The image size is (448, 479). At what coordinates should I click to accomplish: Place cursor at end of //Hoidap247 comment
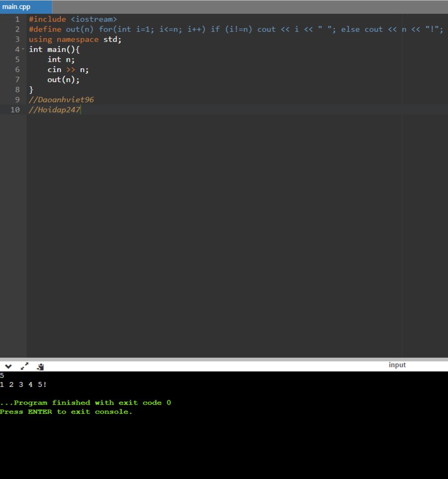pyautogui.click(x=81, y=110)
